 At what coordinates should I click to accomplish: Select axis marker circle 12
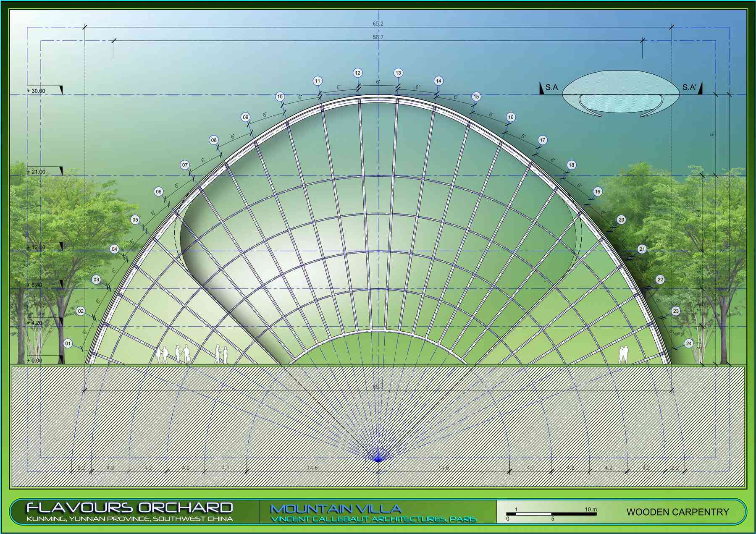point(357,73)
